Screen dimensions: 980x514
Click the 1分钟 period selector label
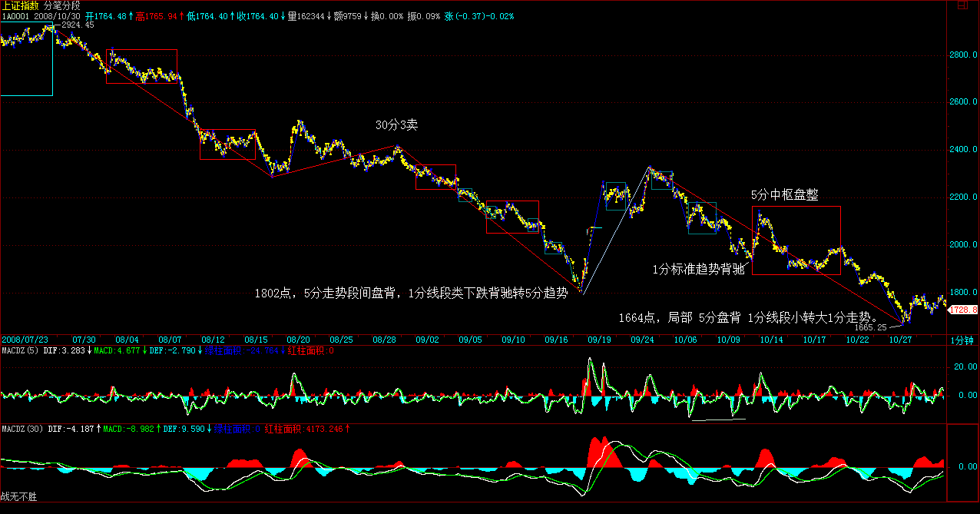[962, 340]
